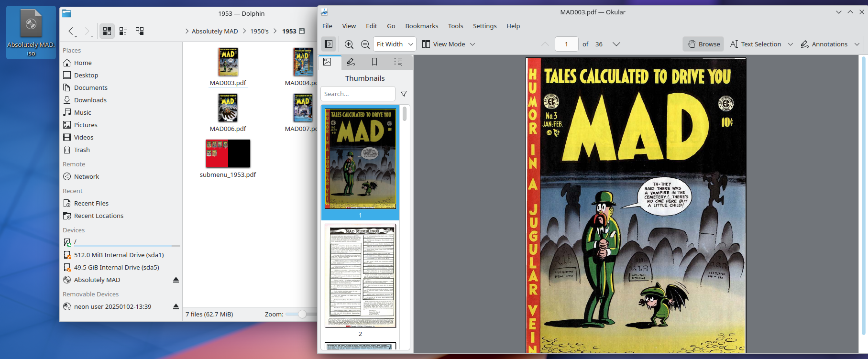868x359 pixels.
Task: Adjust the Dolphin icon Zoom slider
Action: 302,314
